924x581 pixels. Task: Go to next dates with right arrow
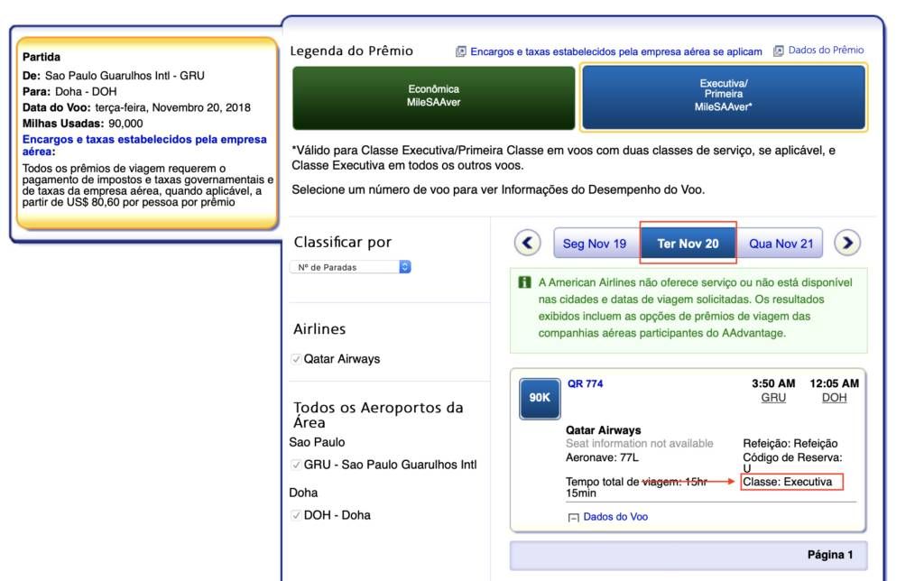(x=847, y=243)
